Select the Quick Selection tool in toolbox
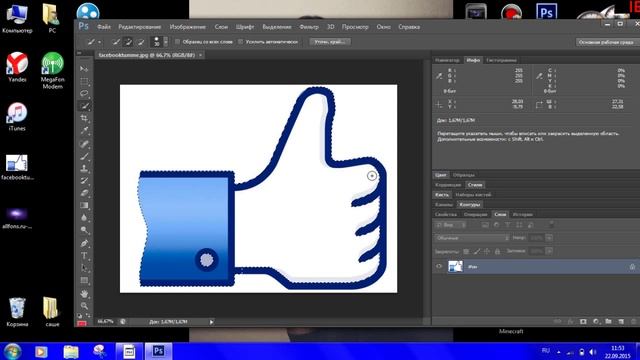The image size is (640, 360). pos(84,106)
